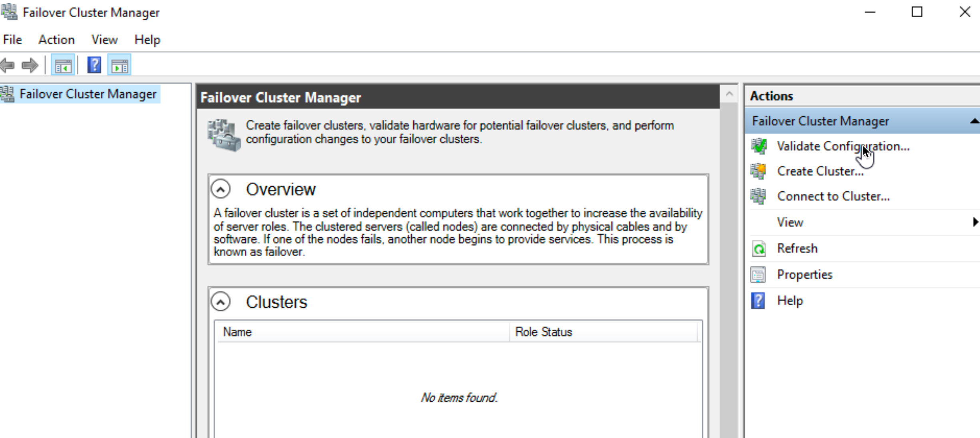The width and height of the screenshot is (980, 438).
Task: Click the Back arrow toolbar icon
Action: 7,65
